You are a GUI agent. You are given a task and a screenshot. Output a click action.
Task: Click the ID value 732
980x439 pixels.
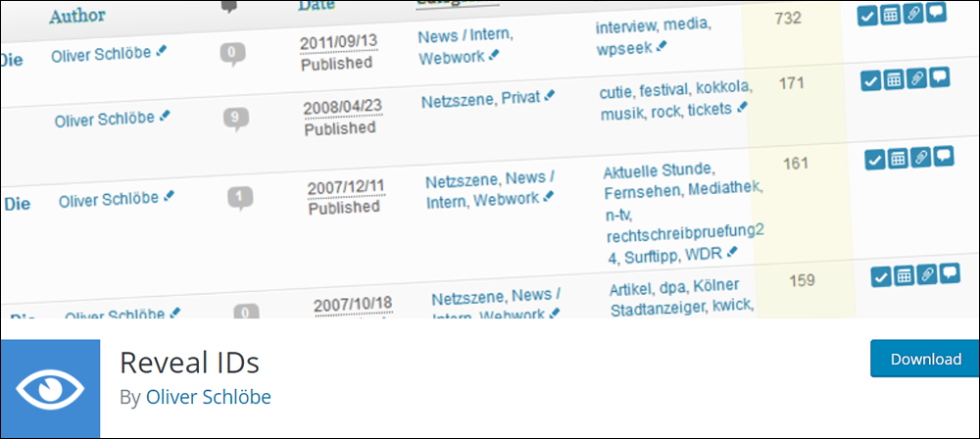pos(788,19)
